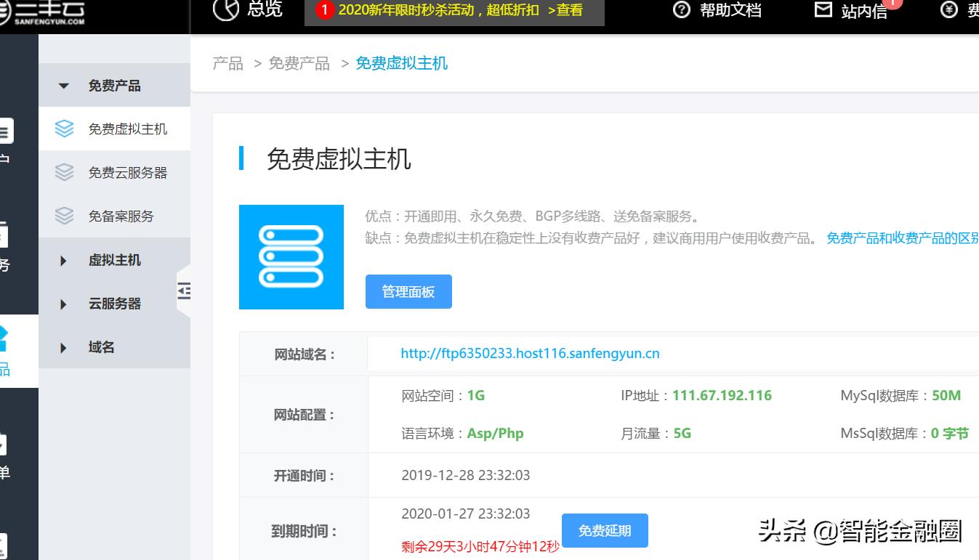Click the blue server product thumbnail
The image size is (979, 560).
[291, 256]
